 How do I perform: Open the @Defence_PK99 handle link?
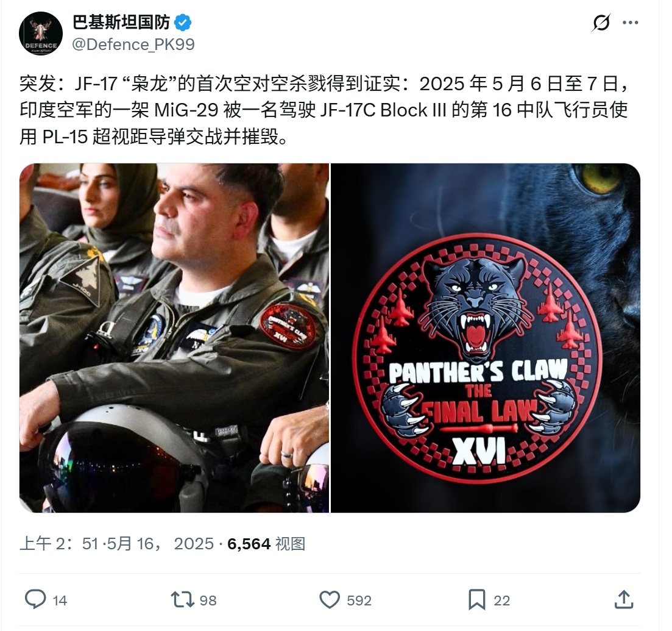click(133, 45)
